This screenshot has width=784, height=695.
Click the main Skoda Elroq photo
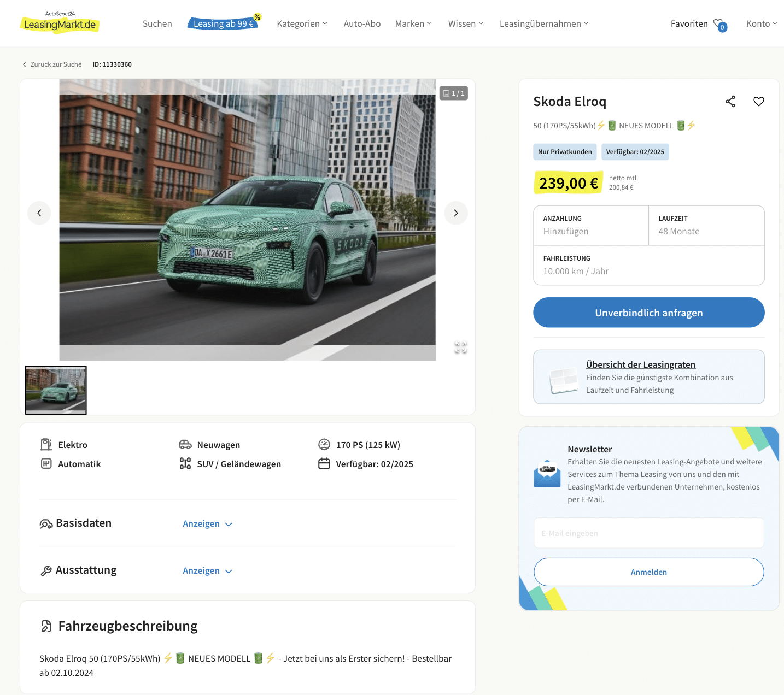coord(248,220)
